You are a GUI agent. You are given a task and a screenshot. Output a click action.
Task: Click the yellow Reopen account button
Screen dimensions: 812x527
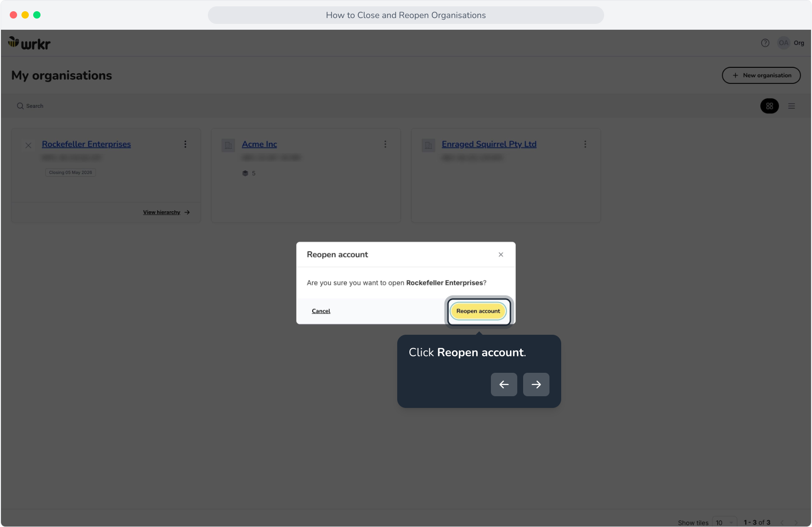478,311
